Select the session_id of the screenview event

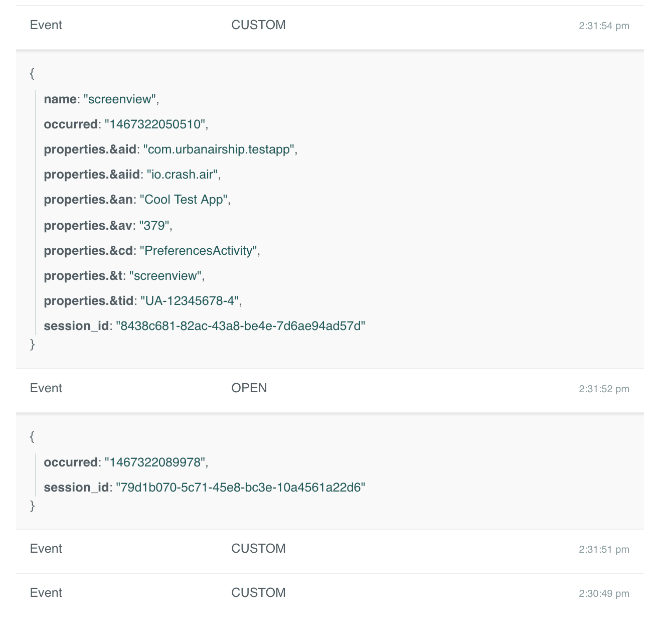click(x=241, y=326)
